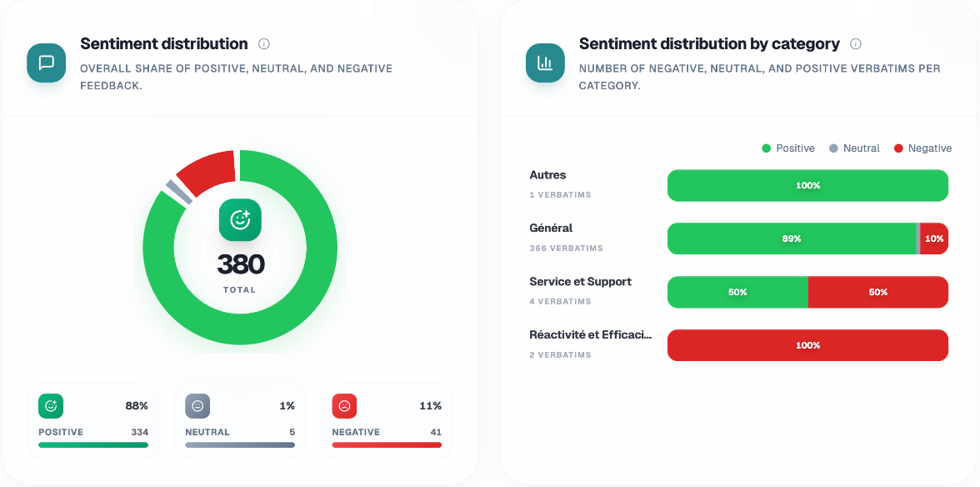Viewport: 980px width, 487px height.
Task: Toggle Neutral series in chart legend
Action: [854, 148]
